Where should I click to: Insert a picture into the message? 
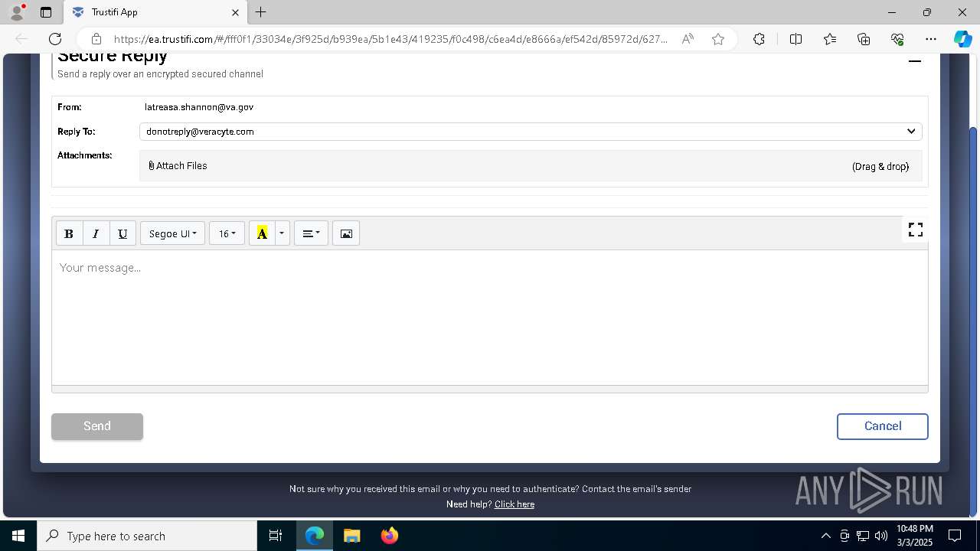pyautogui.click(x=346, y=233)
